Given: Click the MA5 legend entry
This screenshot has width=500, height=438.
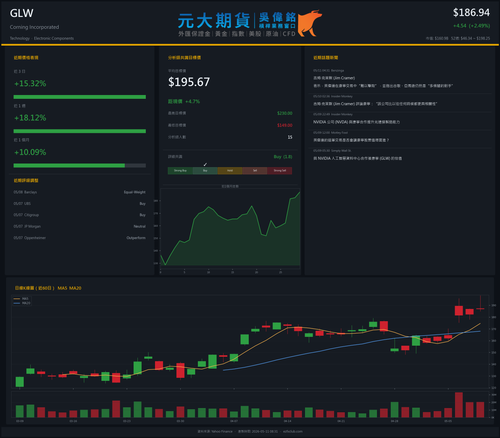Looking at the screenshot, I should tap(22, 299).
